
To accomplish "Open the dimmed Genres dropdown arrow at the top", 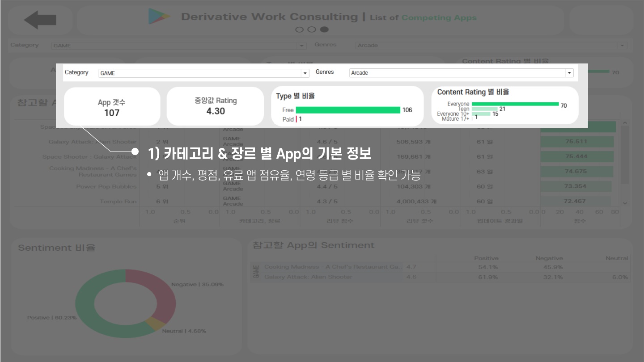I will tap(623, 45).
